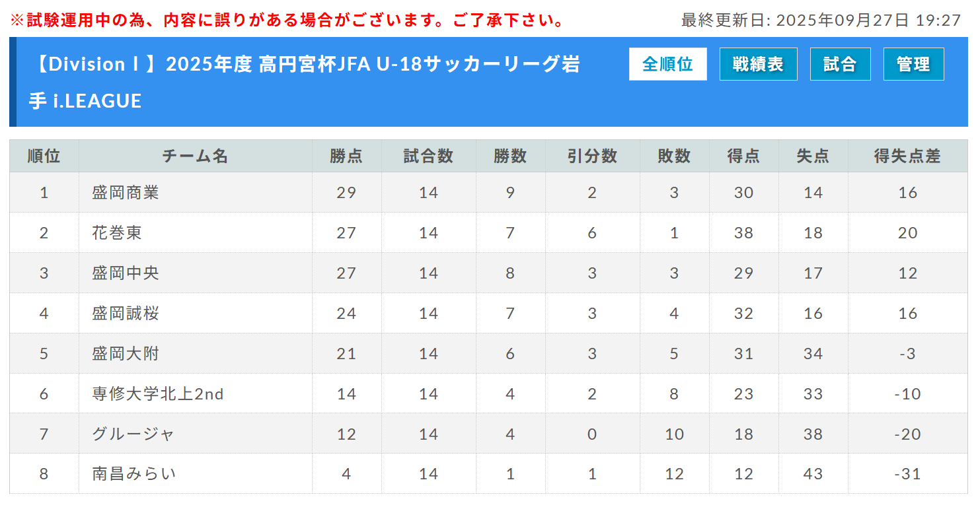Select team 盛岡商業 in the table

pyautogui.click(x=126, y=193)
